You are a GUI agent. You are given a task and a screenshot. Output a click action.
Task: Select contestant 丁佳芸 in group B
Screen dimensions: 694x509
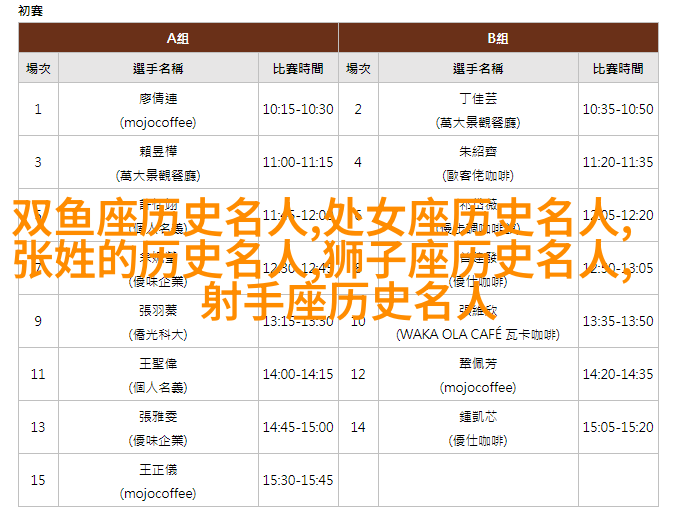click(478, 99)
